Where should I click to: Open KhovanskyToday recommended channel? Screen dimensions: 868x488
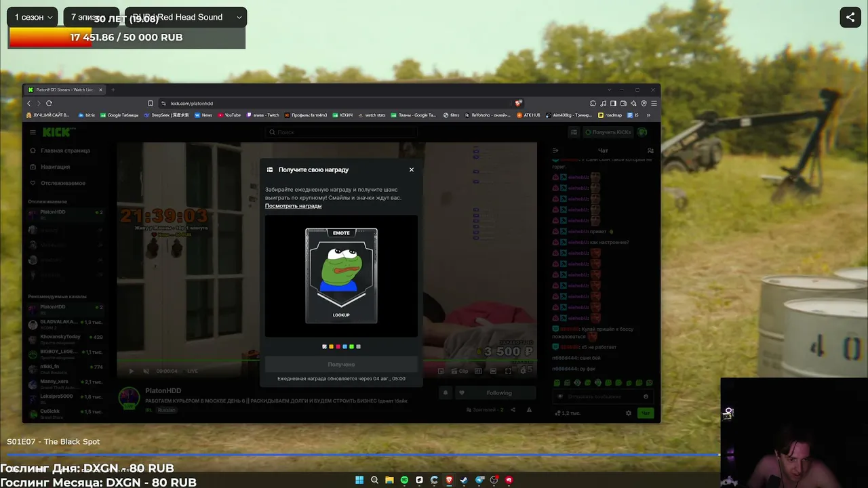[65, 339]
